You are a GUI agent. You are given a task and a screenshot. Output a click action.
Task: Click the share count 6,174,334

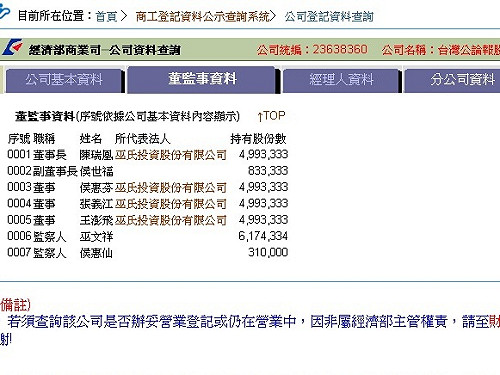coord(263,236)
